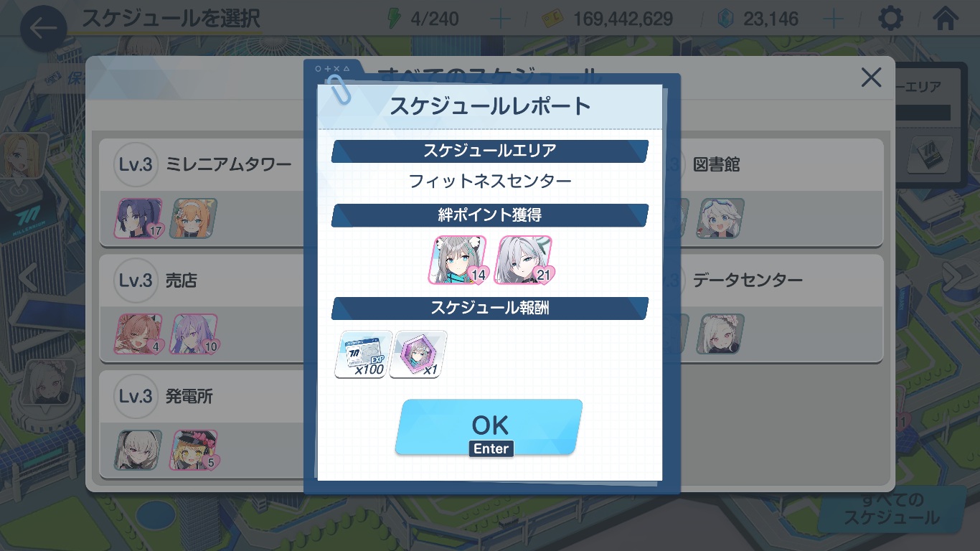Image resolution: width=980 pixels, height=551 pixels.
Task: Open the データセンター schedule row
Action: (778, 308)
